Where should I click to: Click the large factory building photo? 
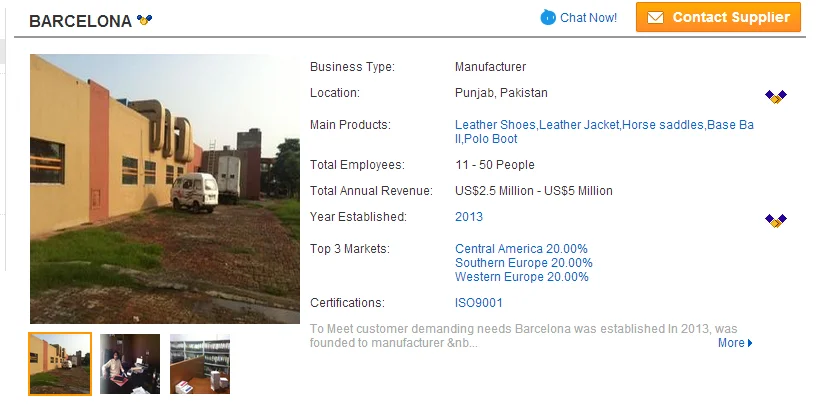pyautogui.click(x=165, y=188)
